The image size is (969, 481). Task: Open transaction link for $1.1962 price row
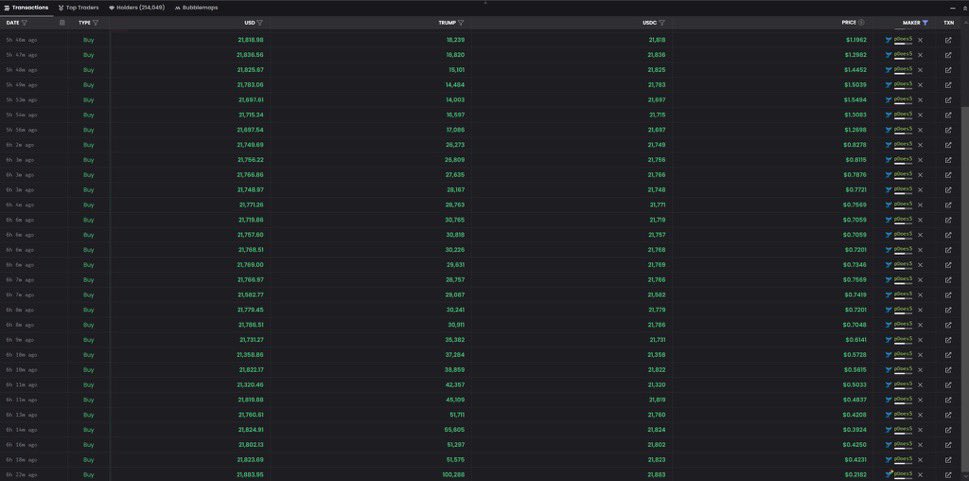[948, 40]
